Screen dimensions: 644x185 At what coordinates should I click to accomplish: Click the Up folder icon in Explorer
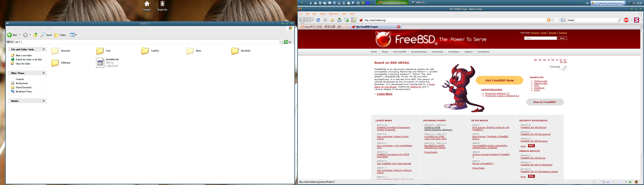pos(36,35)
